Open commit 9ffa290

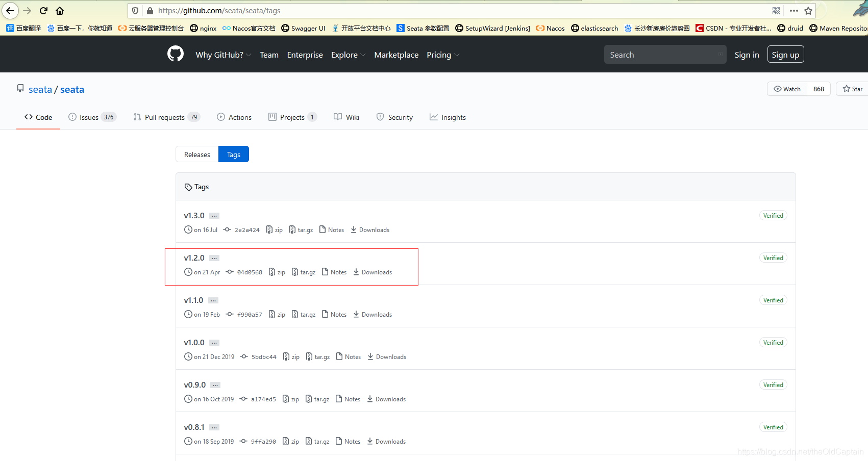(258, 442)
